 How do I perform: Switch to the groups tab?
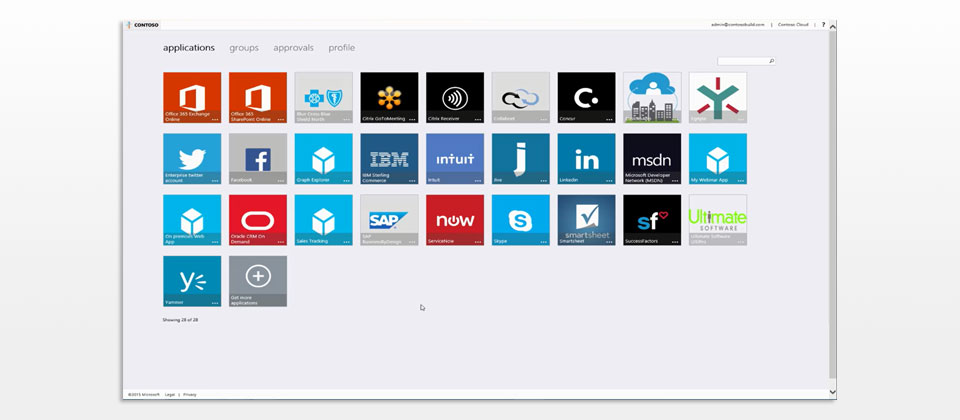tap(244, 48)
